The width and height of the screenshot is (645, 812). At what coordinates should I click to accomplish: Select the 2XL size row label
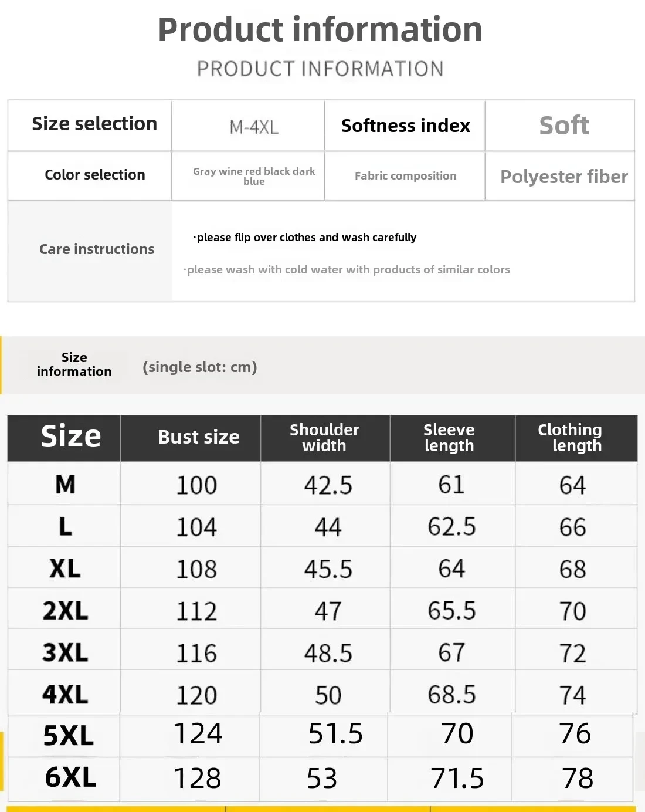click(65, 611)
